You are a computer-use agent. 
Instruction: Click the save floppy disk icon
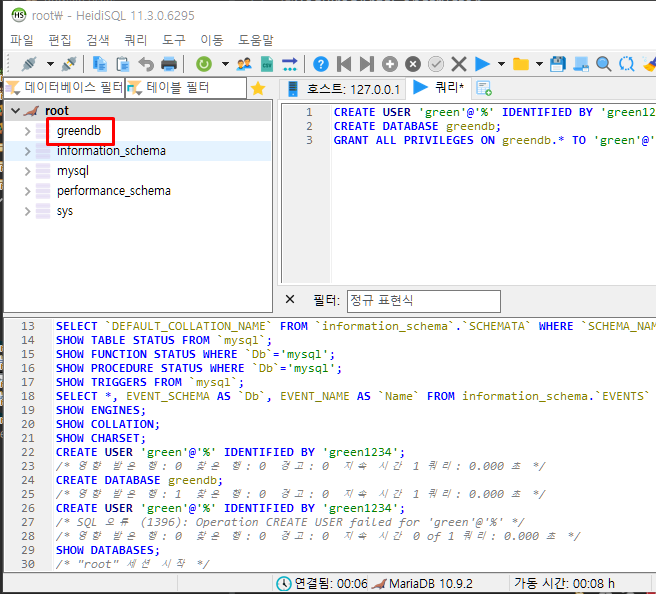pyautogui.click(x=558, y=64)
